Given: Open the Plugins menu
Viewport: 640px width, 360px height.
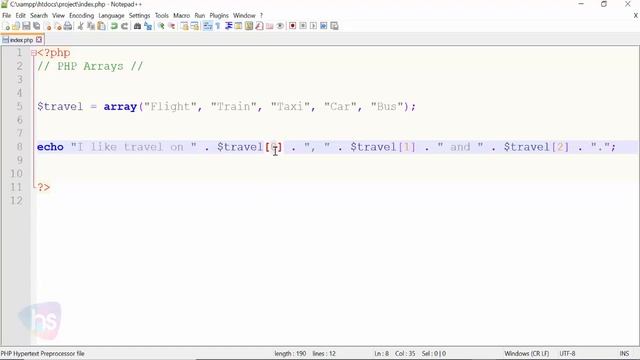Looking at the screenshot, I should pos(219,16).
